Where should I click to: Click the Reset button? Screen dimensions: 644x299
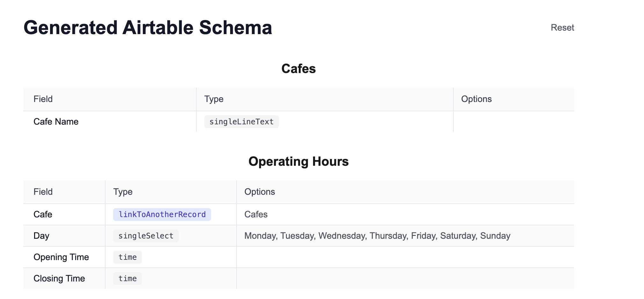coord(562,28)
